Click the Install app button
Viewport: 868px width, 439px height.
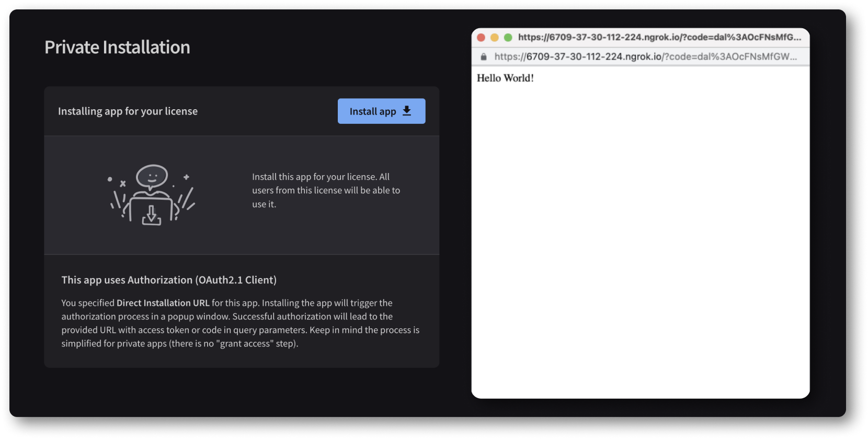pos(381,111)
